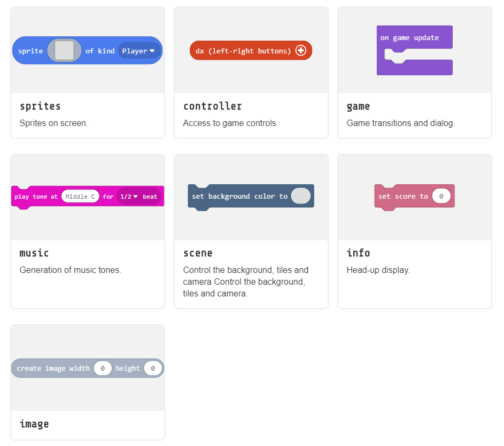Click the set background color block

click(x=251, y=197)
